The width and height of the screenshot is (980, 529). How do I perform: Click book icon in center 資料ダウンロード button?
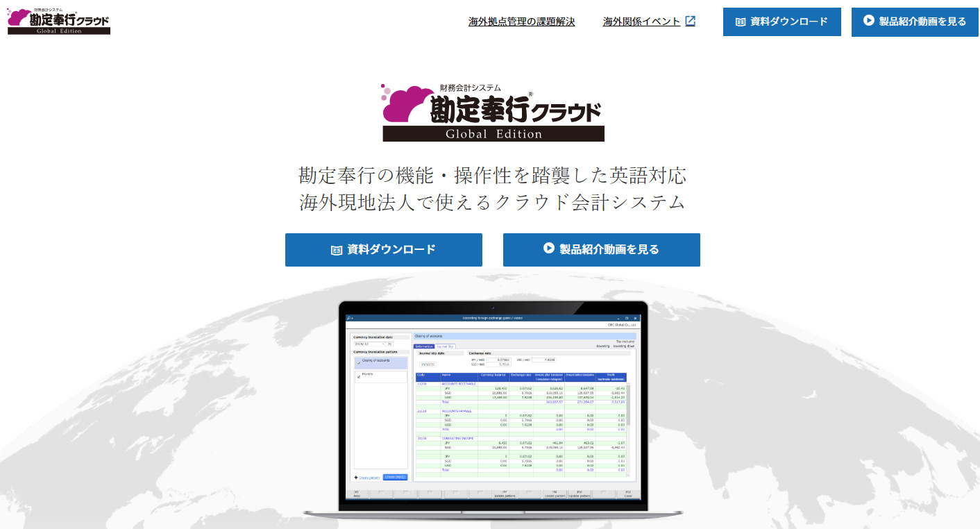(337, 250)
